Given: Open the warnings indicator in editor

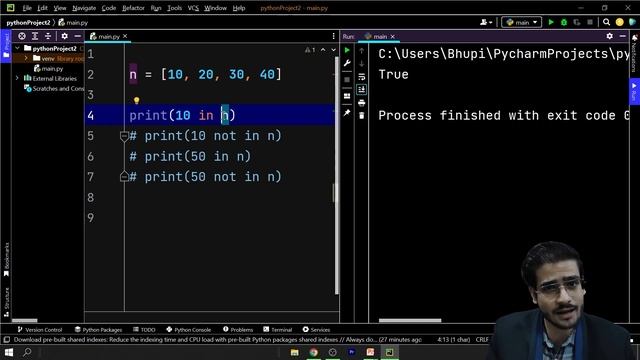Looking at the screenshot, I should (x=310, y=50).
